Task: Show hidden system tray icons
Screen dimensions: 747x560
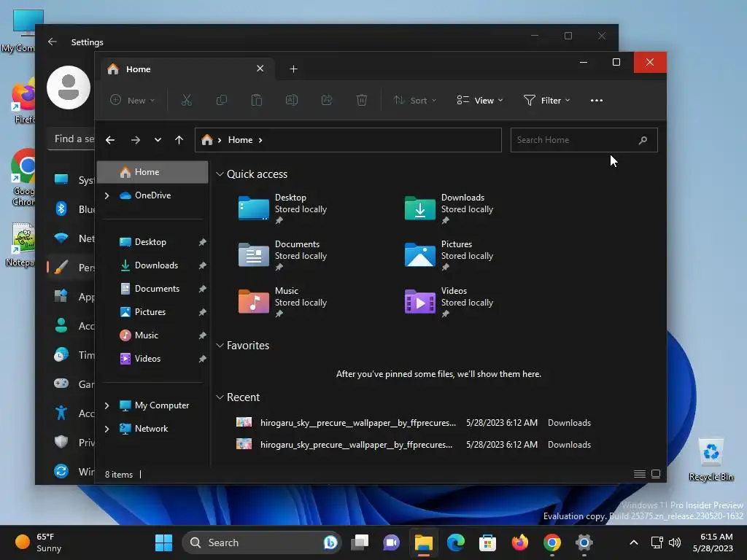Action: tap(634, 542)
